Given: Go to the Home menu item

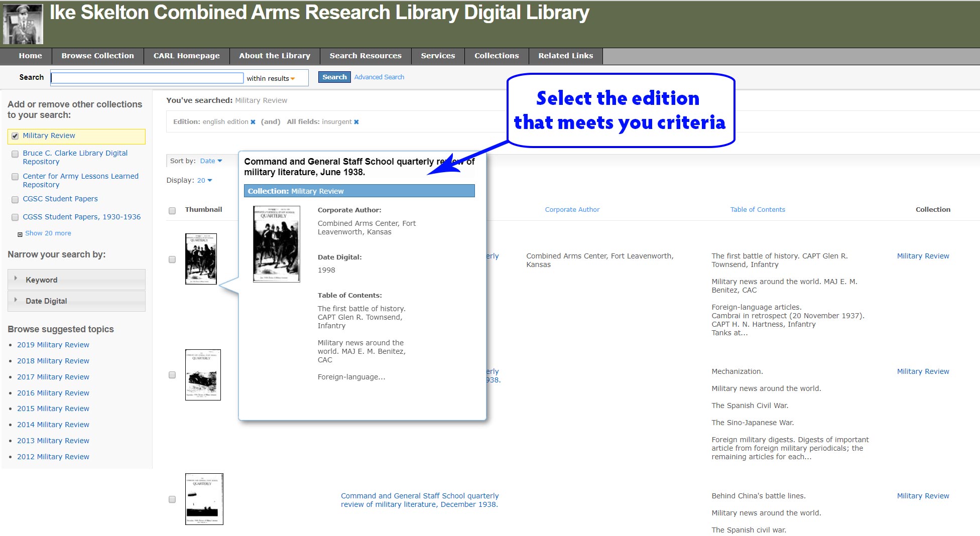Looking at the screenshot, I should coord(30,56).
